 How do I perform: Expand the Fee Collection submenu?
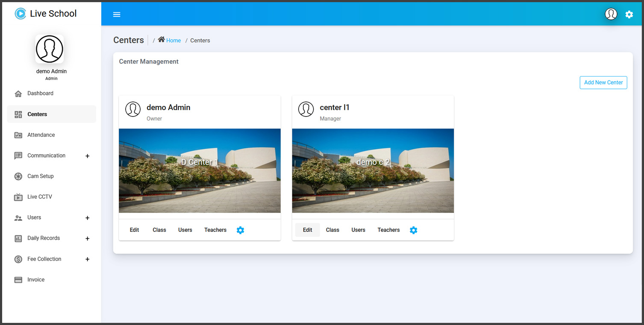coord(87,259)
